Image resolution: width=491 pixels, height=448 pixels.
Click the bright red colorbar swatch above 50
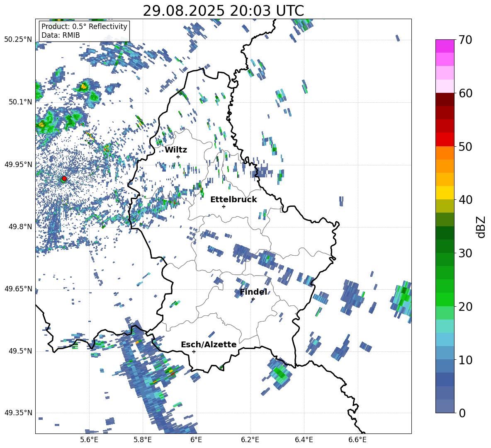[x=445, y=139]
